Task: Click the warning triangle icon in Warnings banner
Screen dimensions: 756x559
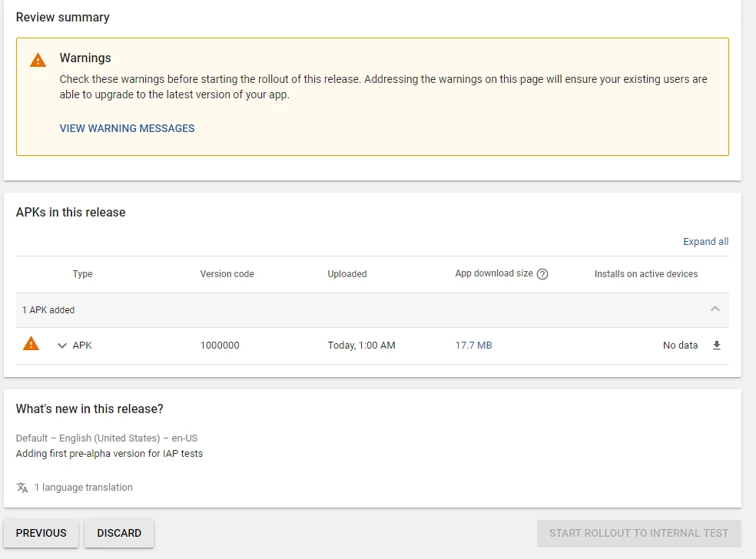Action: point(38,60)
